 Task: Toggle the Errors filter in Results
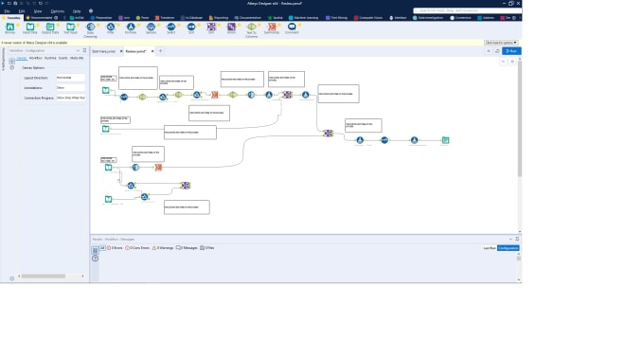pos(115,248)
